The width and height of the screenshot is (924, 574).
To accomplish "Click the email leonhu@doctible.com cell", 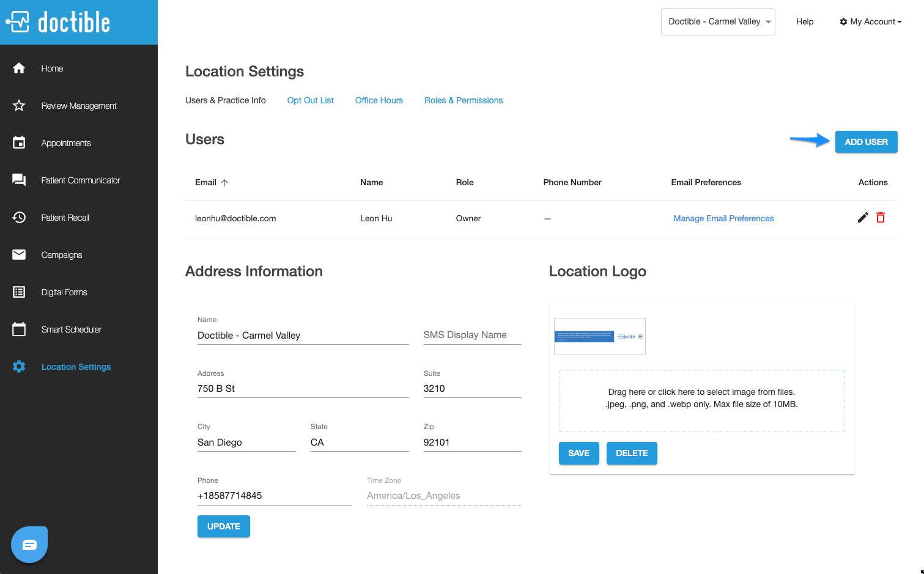I will [235, 218].
